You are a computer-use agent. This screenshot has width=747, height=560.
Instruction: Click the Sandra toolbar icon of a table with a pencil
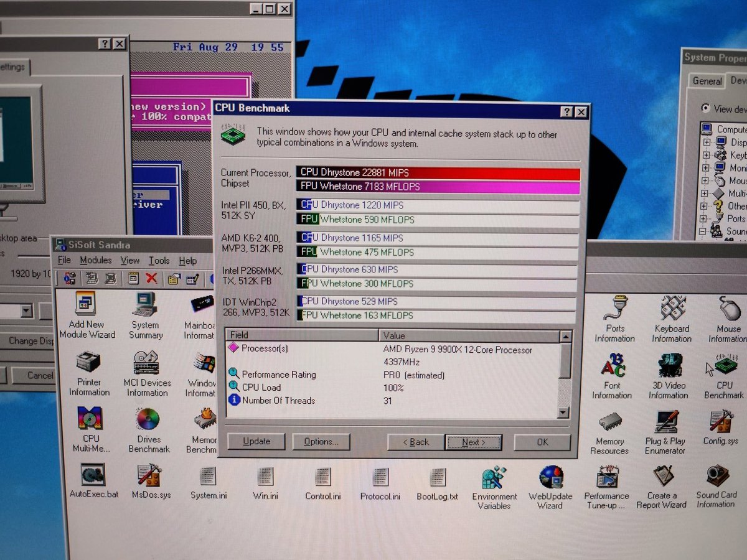click(192, 279)
